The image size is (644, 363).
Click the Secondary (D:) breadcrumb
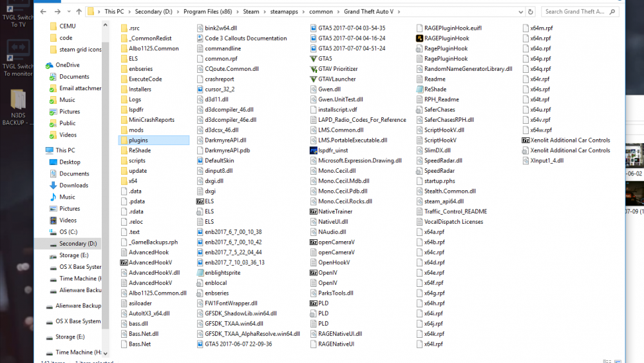[x=154, y=12]
